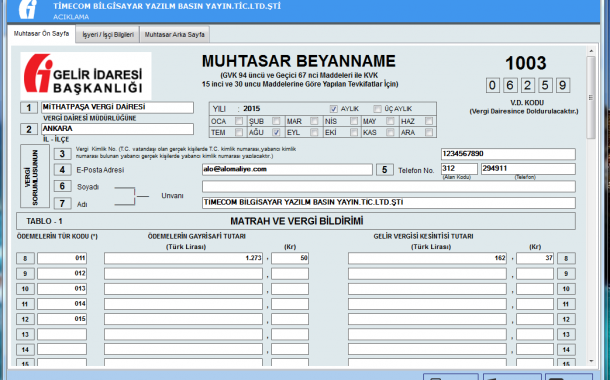
Task: Click numbered box 1 beside vergi dairesi field
Action: coord(29,108)
